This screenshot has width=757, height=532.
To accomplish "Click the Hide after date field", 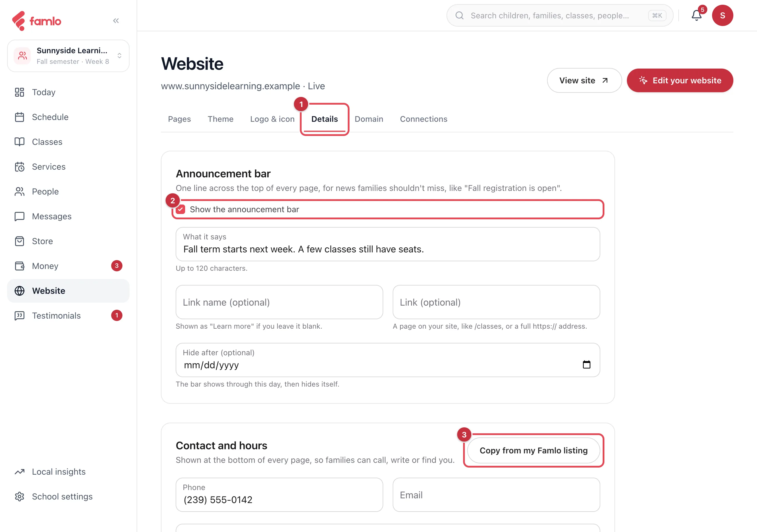I will (388, 360).
